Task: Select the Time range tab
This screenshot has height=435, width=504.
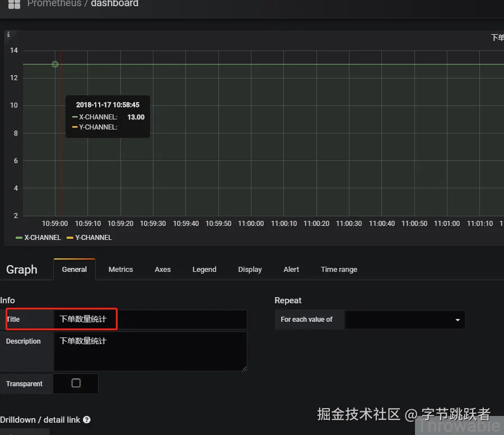Action: tap(339, 269)
